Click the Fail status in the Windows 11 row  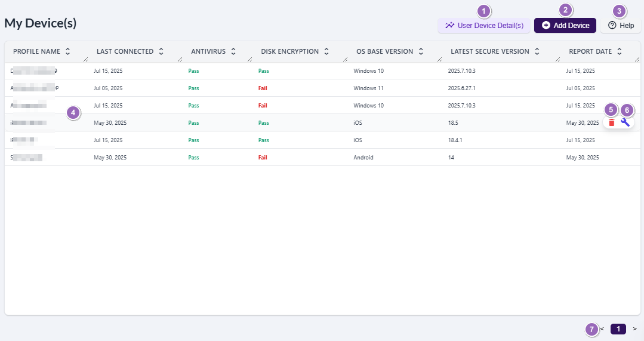(263, 88)
